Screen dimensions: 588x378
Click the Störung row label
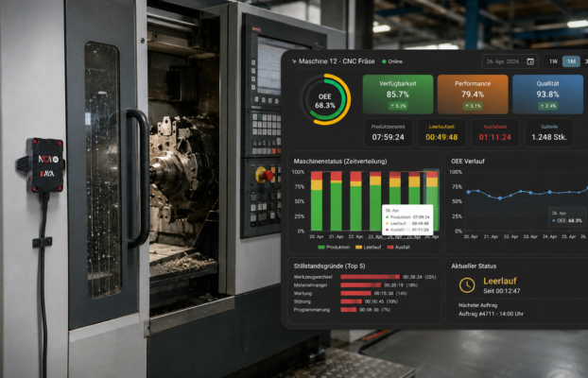click(x=303, y=301)
